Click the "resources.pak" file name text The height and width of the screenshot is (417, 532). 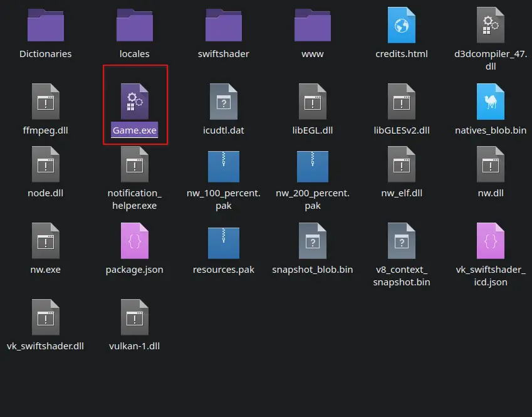coord(224,270)
